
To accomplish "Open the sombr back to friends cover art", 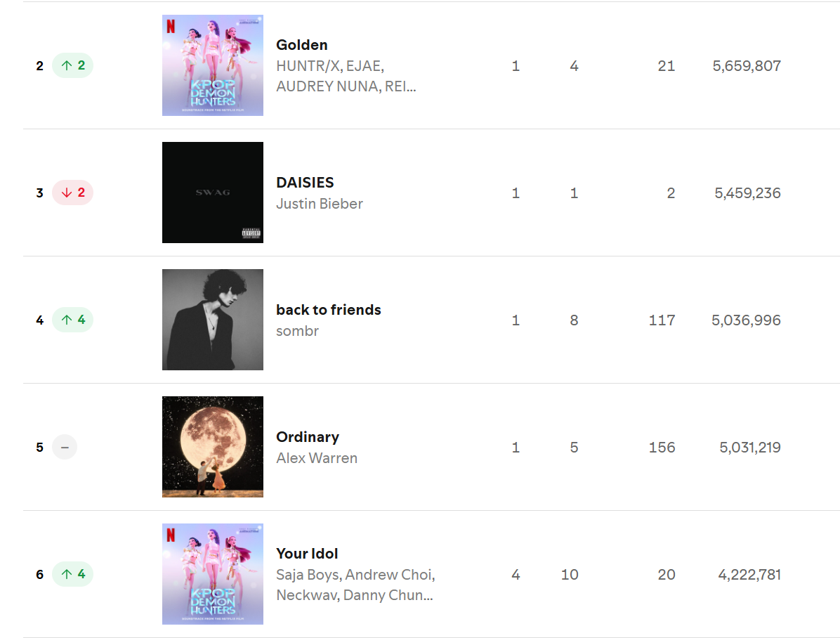I will tap(213, 320).
